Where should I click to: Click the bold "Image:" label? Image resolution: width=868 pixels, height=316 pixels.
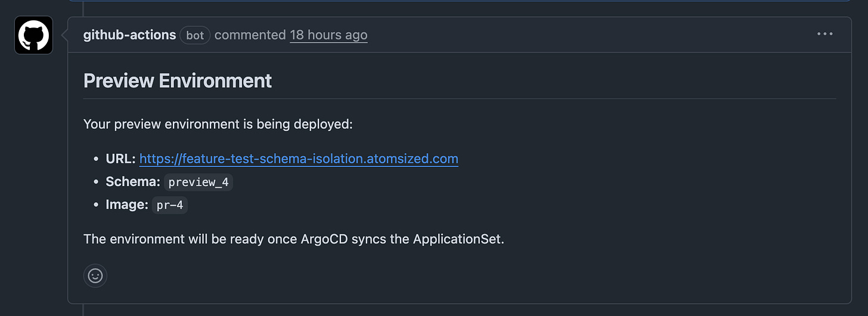pyautogui.click(x=127, y=205)
